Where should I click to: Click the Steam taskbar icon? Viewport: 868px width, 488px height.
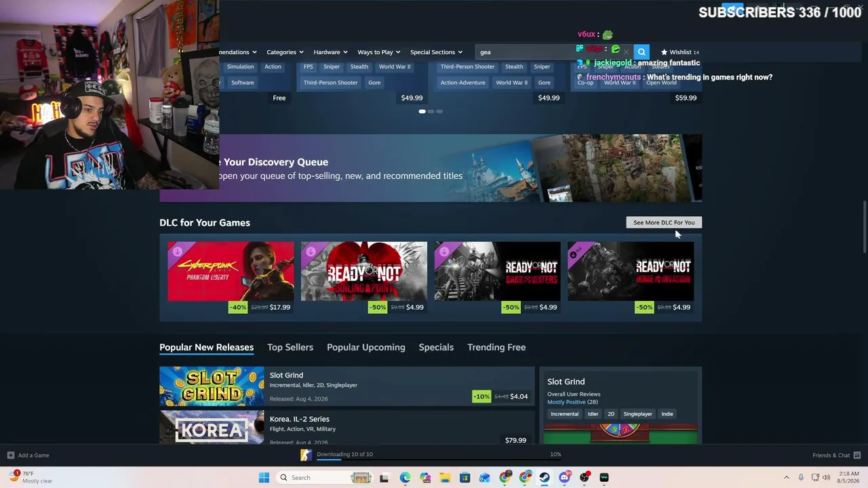pos(545,478)
